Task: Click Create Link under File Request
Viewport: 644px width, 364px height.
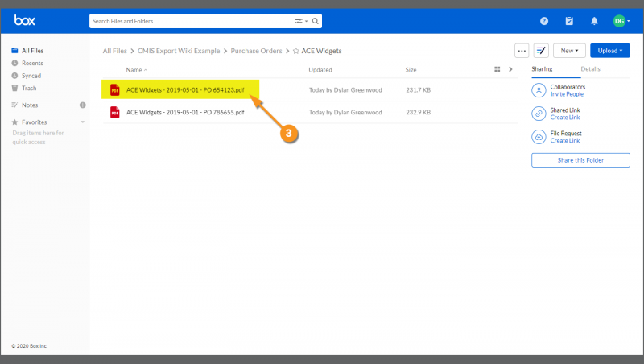Action: [x=565, y=140]
